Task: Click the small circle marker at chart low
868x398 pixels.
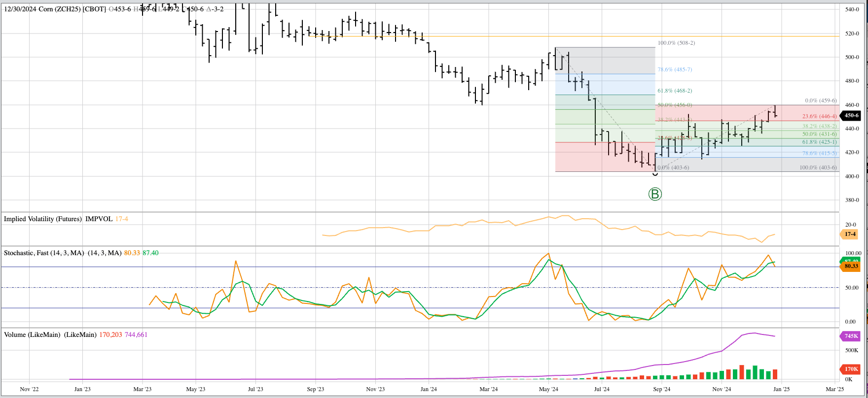Action: tap(655, 173)
